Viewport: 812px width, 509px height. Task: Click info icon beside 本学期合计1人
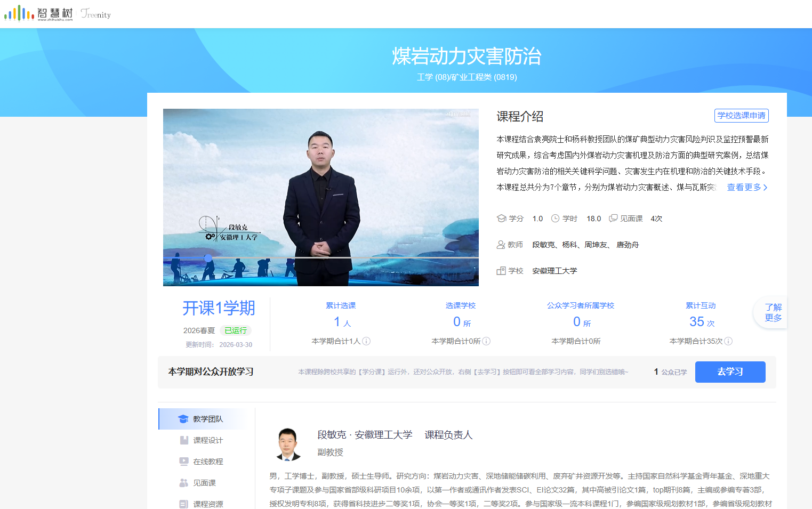(x=366, y=341)
